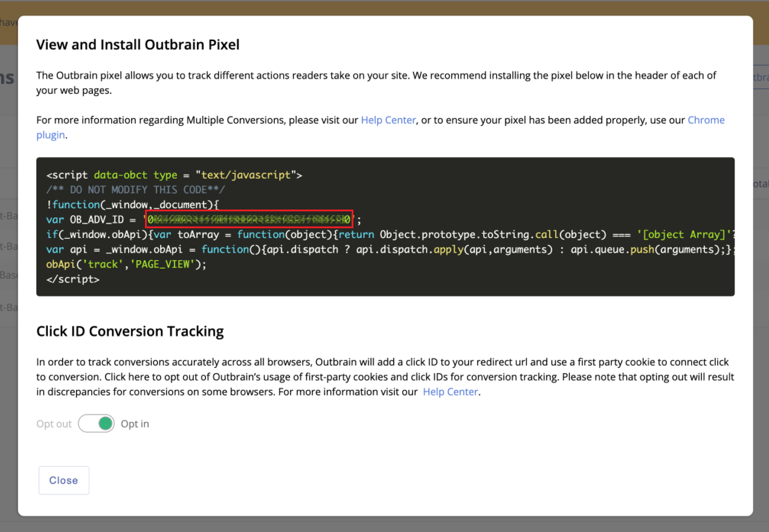The width and height of the screenshot is (769, 532).
Task: Close the Outbrain Pixel dialog
Action: tap(63, 481)
